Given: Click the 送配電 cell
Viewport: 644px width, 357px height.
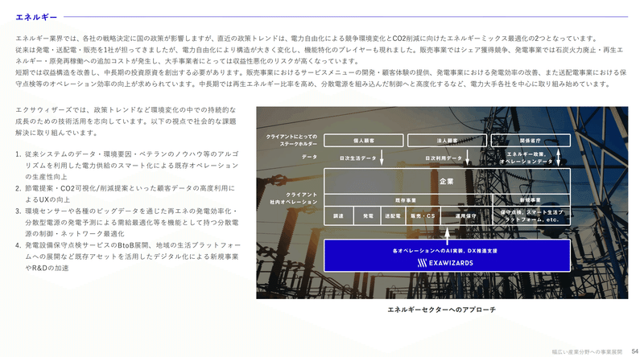Looking at the screenshot, I should point(393,215).
